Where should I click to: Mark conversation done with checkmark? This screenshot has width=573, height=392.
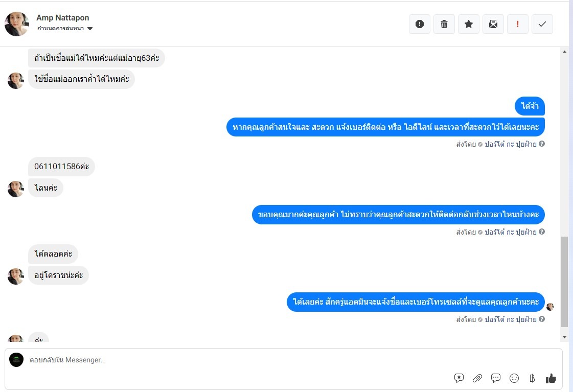tap(542, 24)
